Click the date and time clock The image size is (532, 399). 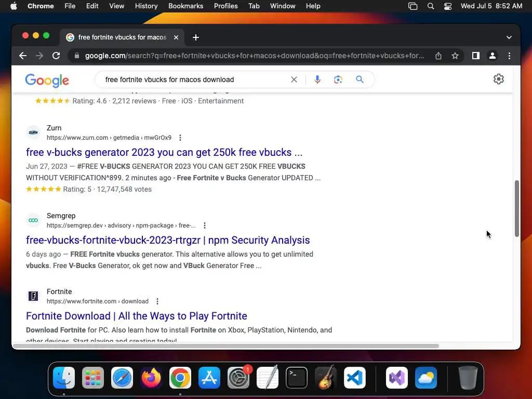coord(491,6)
